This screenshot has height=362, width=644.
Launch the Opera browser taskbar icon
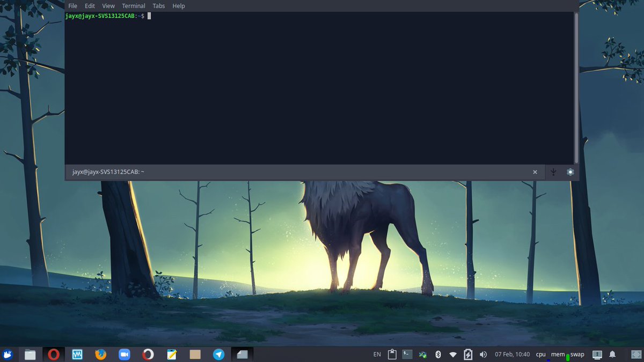(53, 354)
